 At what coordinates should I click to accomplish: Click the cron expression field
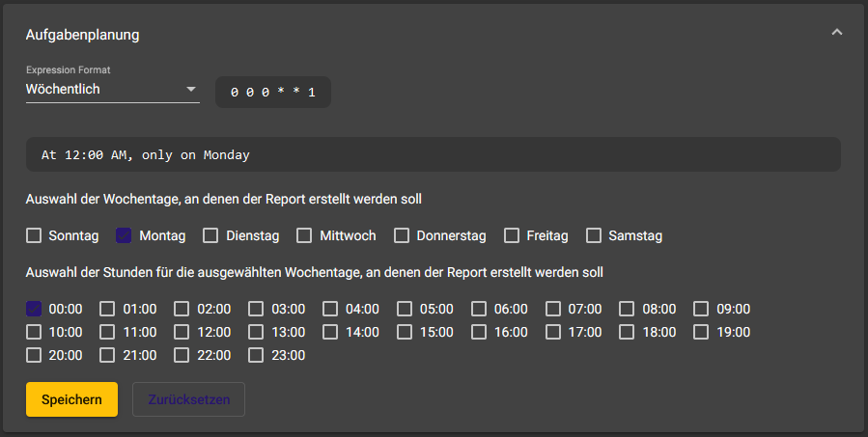(272, 93)
